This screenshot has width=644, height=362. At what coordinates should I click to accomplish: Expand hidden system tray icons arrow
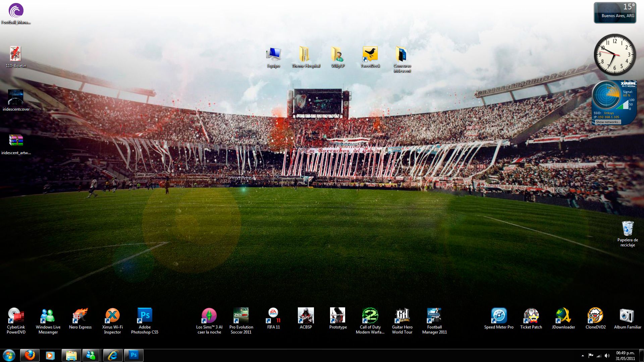point(583,356)
